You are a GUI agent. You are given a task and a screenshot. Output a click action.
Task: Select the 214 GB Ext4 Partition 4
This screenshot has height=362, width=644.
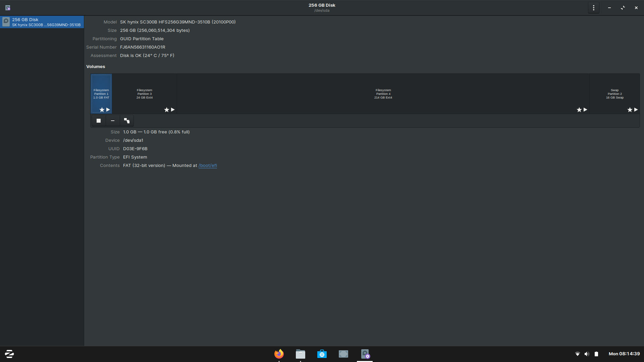point(383,94)
